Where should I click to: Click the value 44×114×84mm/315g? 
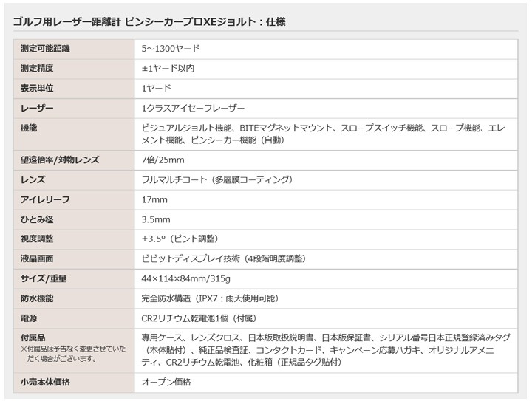[x=186, y=279]
